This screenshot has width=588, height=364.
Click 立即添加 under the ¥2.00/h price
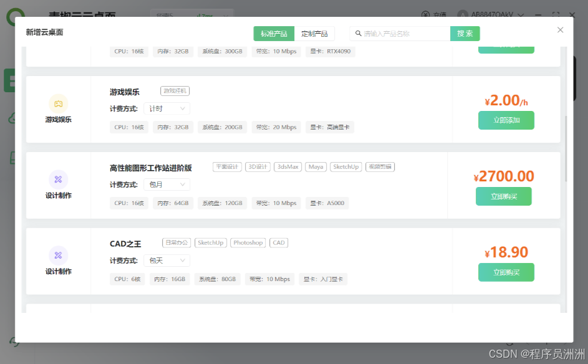pos(506,120)
